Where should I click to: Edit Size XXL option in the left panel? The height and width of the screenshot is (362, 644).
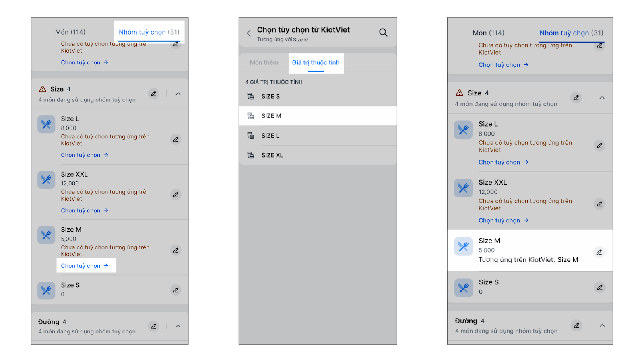click(x=176, y=195)
